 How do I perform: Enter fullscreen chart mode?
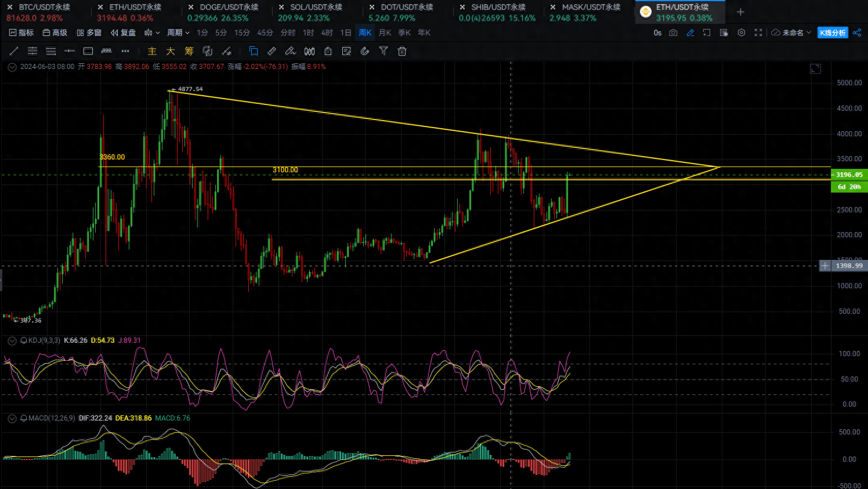[x=758, y=32]
